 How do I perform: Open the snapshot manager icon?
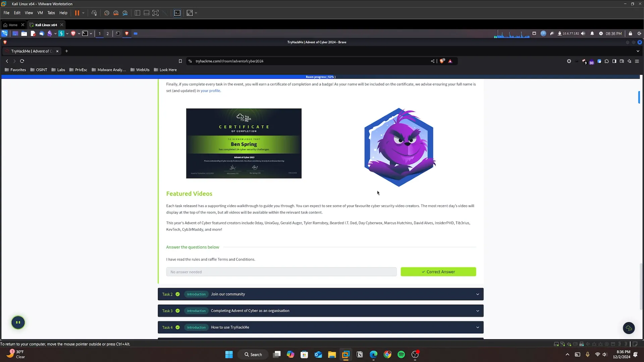[125, 13]
